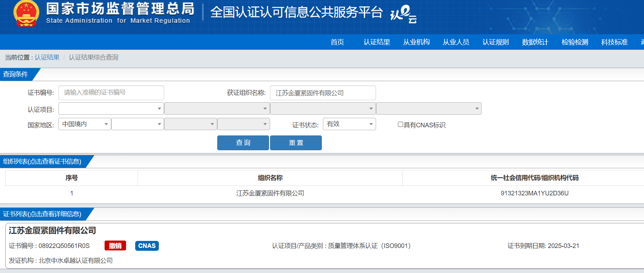Image resolution: width=644 pixels, height=273 pixels.
Task: Open the 证书状态 dropdown showing 有效
Action: (349, 124)
